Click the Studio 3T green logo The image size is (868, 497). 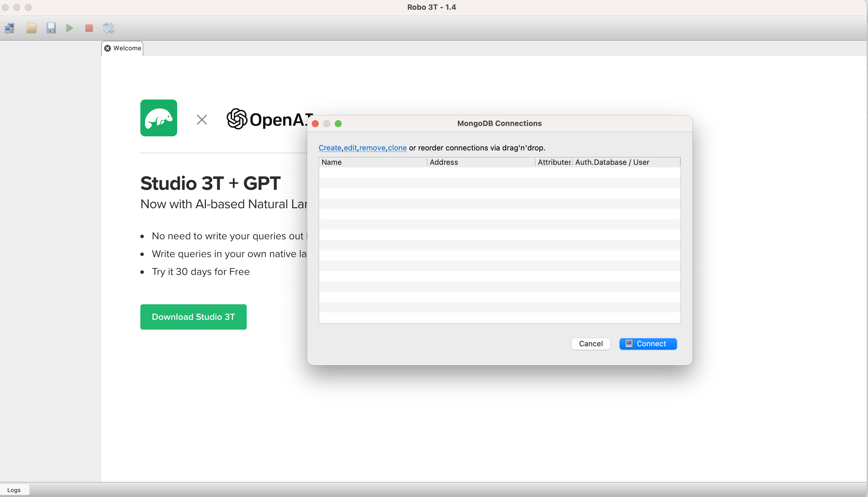pos(158,118)
